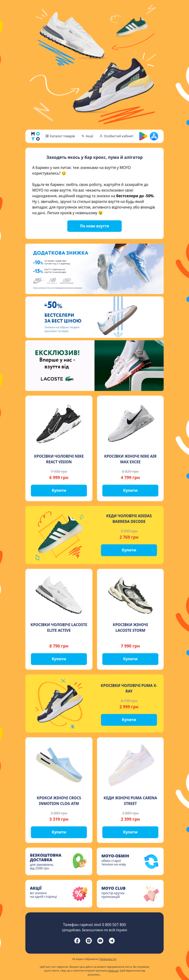
Task: Click the MOYO logo in header
Action: 35,136
